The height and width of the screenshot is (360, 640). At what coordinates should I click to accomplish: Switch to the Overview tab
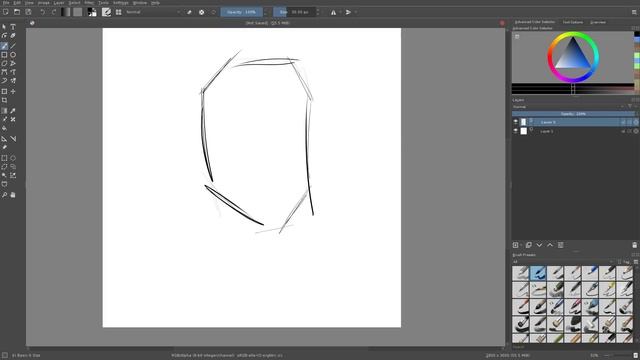point(598,22)
